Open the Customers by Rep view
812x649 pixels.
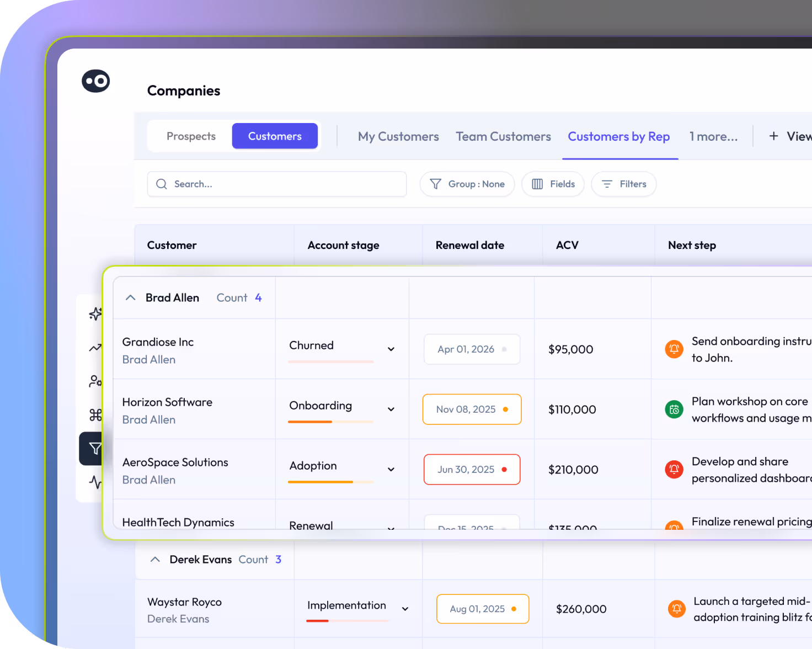tap(619, 136)
